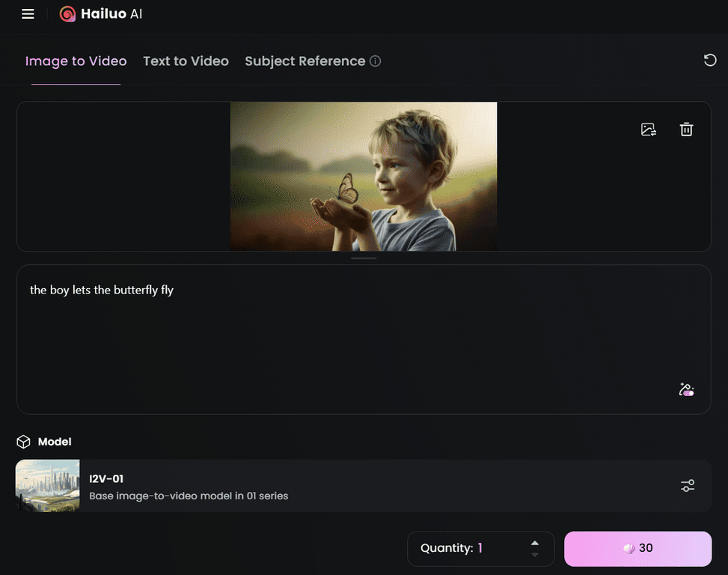The width and height of the screenshot is (728, 575).
Task: Replace the uploaded image icon
Action: [x=648, y=129]
